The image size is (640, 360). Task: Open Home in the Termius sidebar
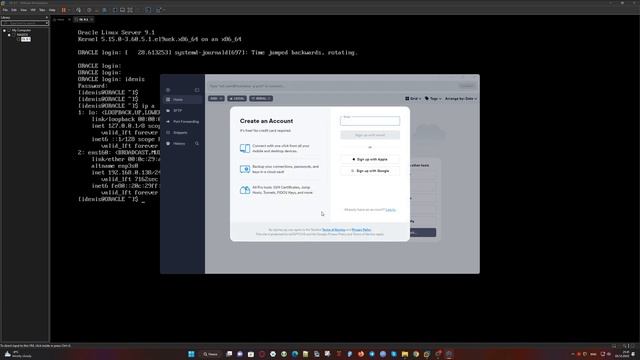tap(182, 100)
